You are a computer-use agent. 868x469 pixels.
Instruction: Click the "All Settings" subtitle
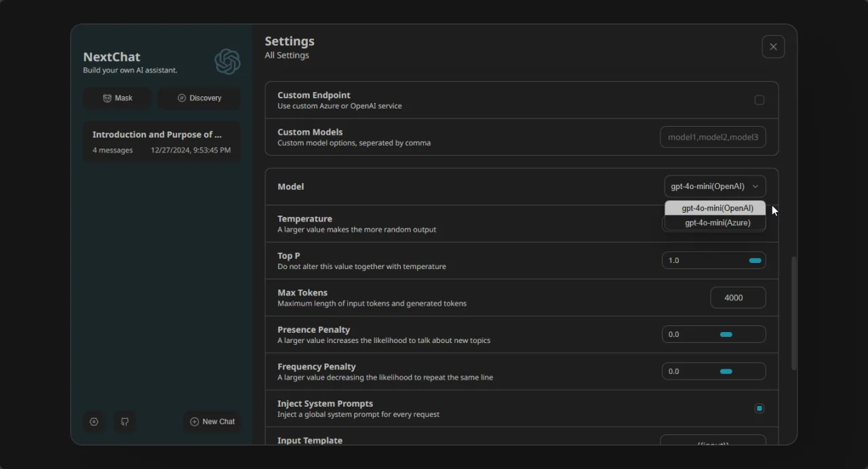287,56
